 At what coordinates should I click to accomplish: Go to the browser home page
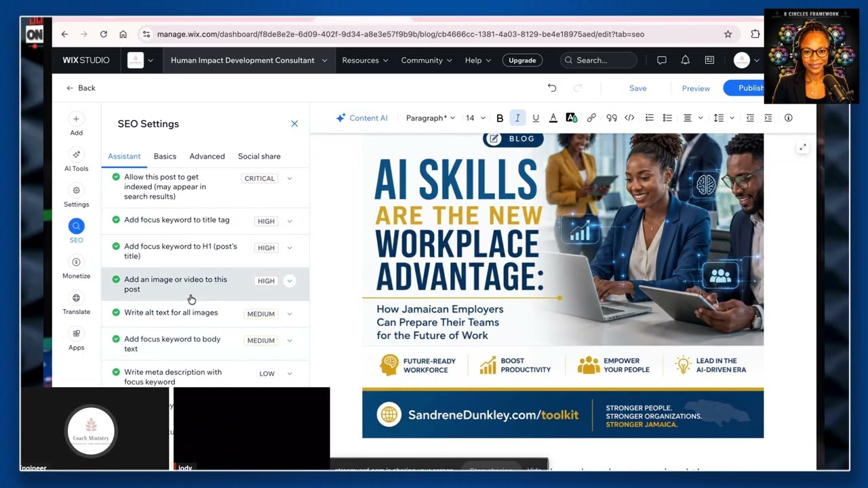click(123, 34)
